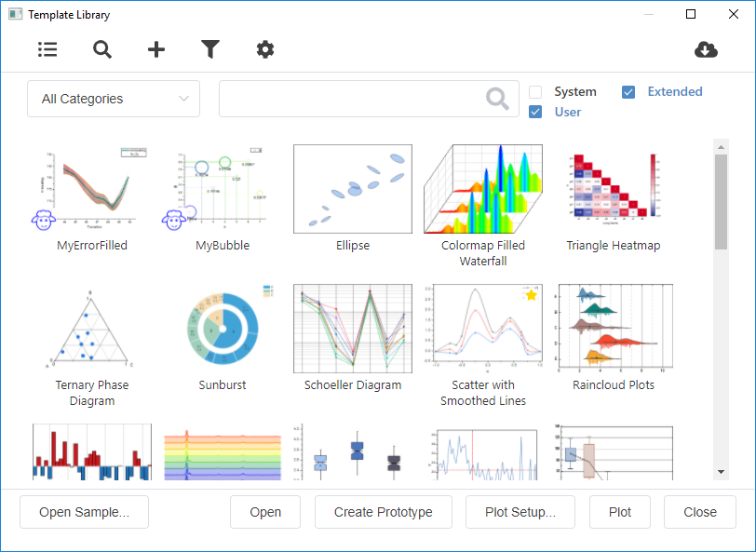Uncheck the User templates checkbox
This screenshot has height=552, width=756.
coord(535,112)
